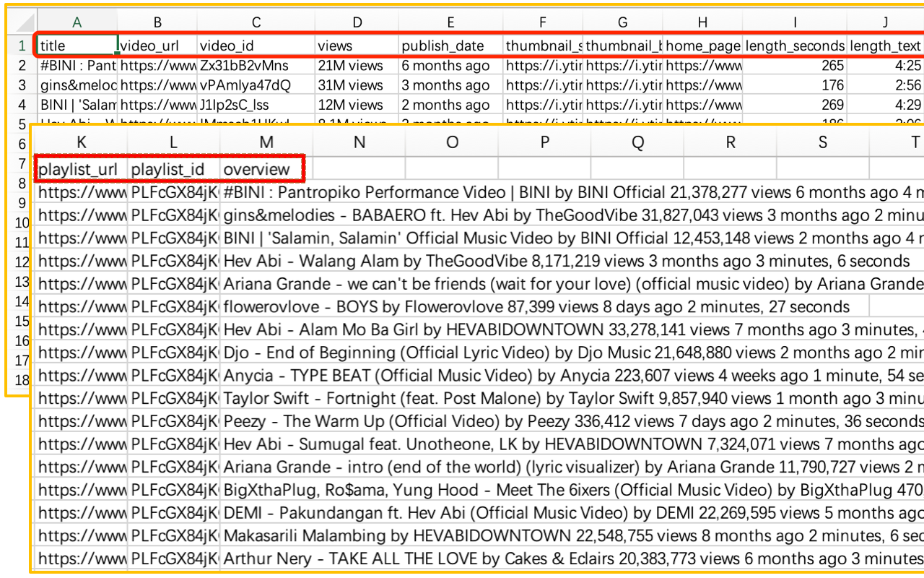Viewport: 924px width, 578px height.
Task: Click the 'overview' header cell
Action: tap(263, 169)
